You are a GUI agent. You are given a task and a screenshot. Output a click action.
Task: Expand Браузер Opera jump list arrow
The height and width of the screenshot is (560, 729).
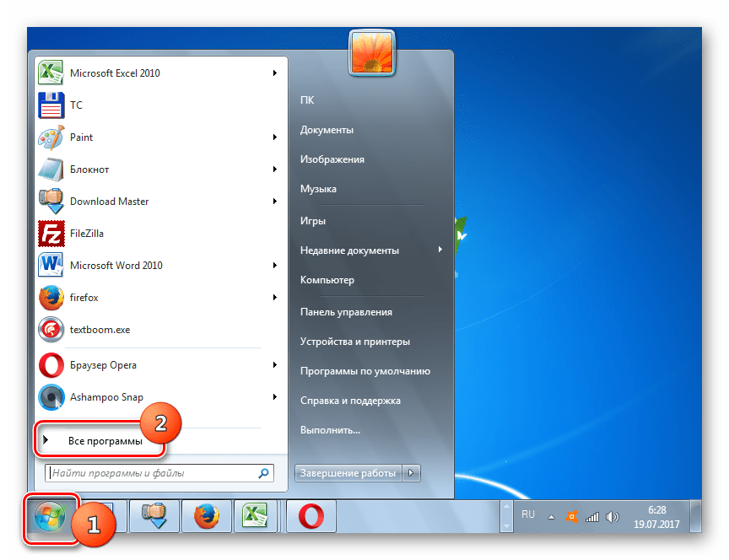point(275,365)
